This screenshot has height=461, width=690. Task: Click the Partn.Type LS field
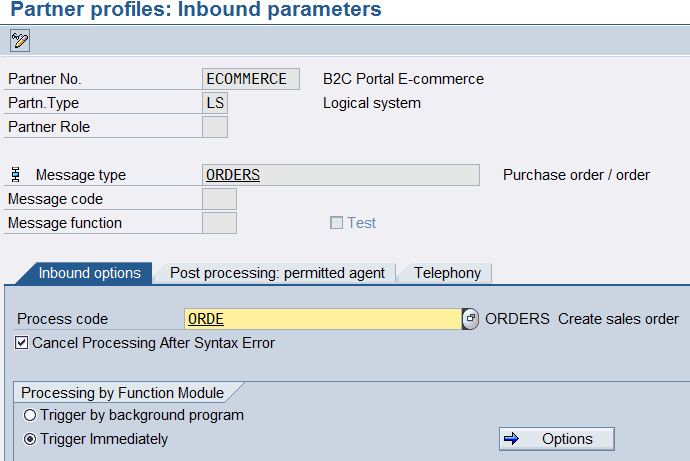coord(215,103)
